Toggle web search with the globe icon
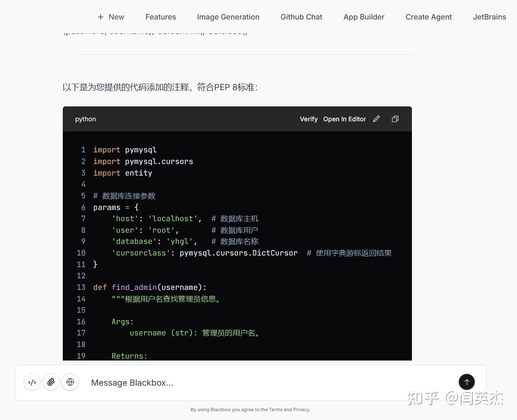The width and height of the screenshot is (517, 420). point(70,382)
